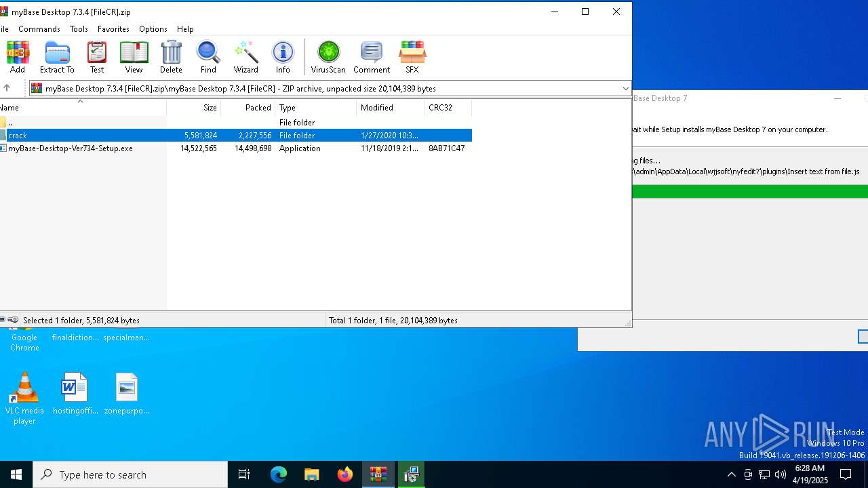Open the zonepurpo image file icon

tap(127, 394)
